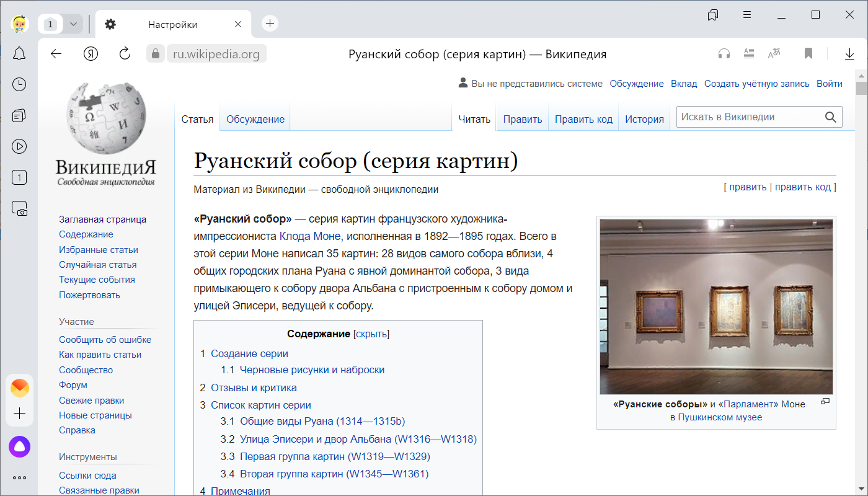Click the vertical scrollbar thumb

coord(861,88)
